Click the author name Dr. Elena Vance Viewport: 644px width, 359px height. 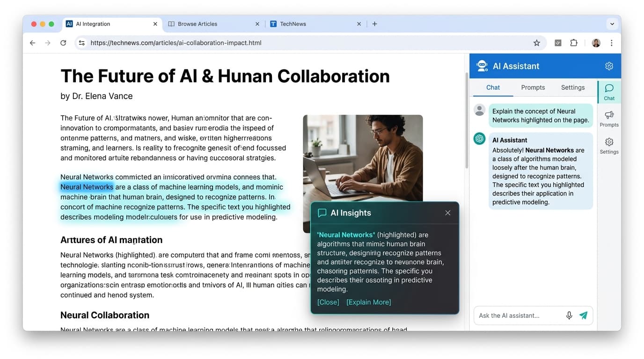(x=102, y=96)
